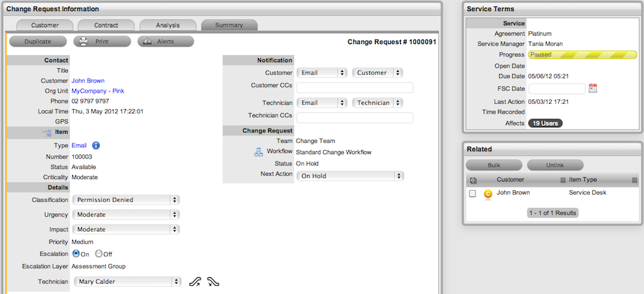Open the Technician notification recipient dropdown
The width and height of the screenshot is (644, 294).
tap(377, 103)
